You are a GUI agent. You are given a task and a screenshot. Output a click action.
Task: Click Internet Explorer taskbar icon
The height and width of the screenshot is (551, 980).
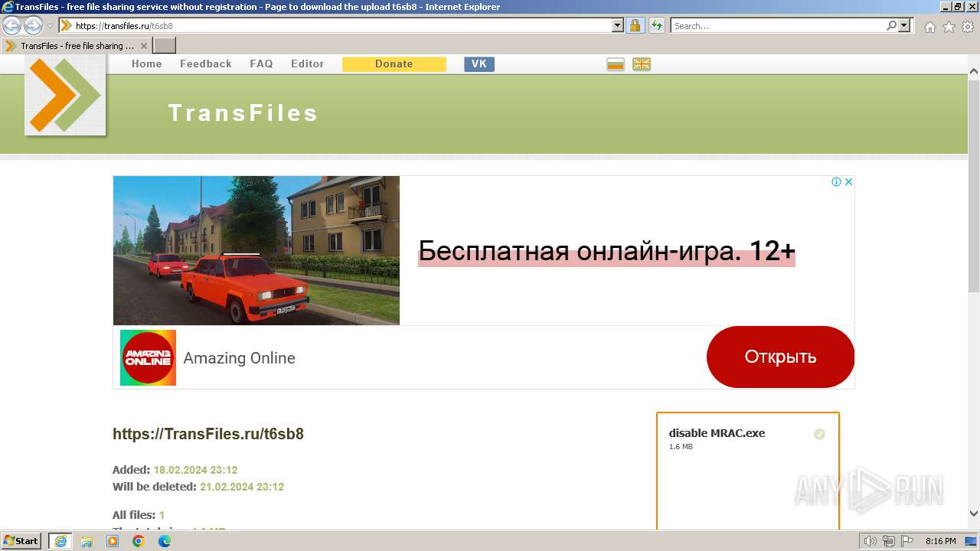pyautogui.click(x=60, y=541)
